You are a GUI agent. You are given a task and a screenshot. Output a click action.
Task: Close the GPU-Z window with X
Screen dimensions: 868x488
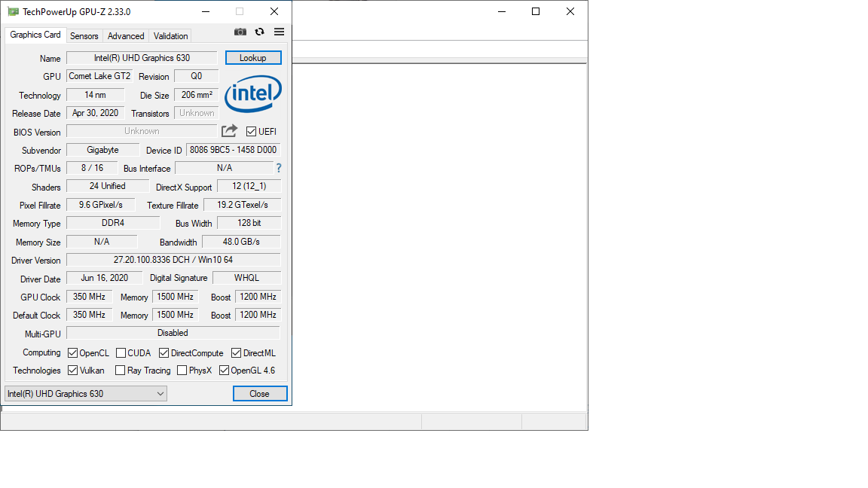[274, 11]
